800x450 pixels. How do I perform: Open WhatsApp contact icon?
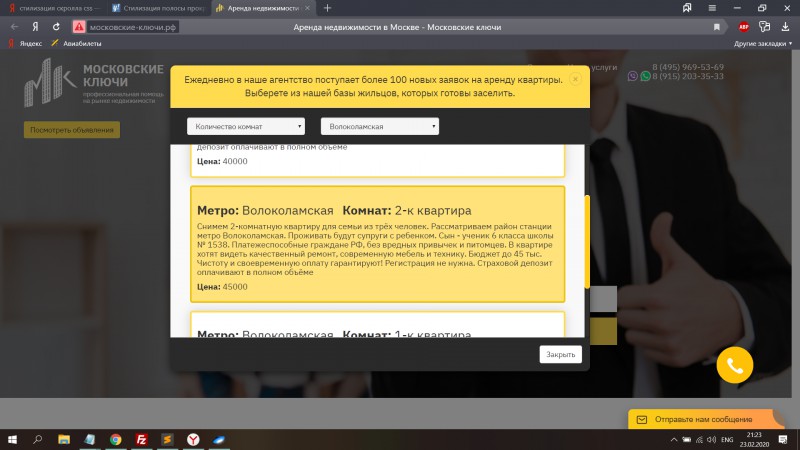click(x=645, y=76)
